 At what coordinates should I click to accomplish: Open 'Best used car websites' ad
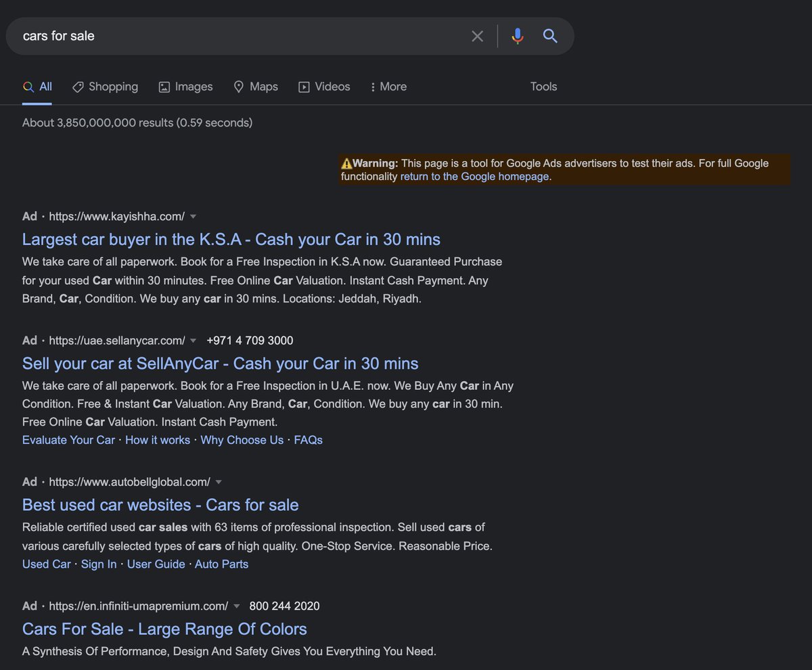pyautogui.click(x=160, y=505)
